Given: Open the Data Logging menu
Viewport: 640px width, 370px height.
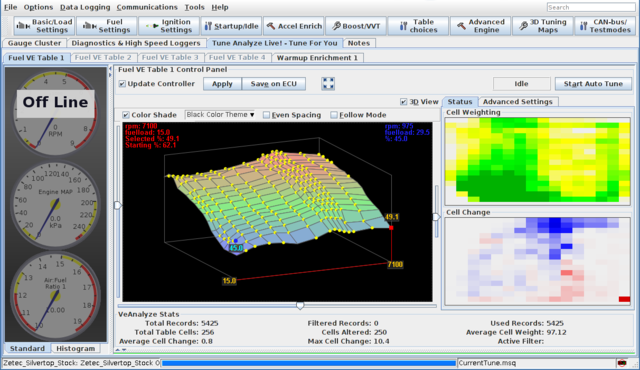Looking at the screenshot, I should tap(85, 7).
